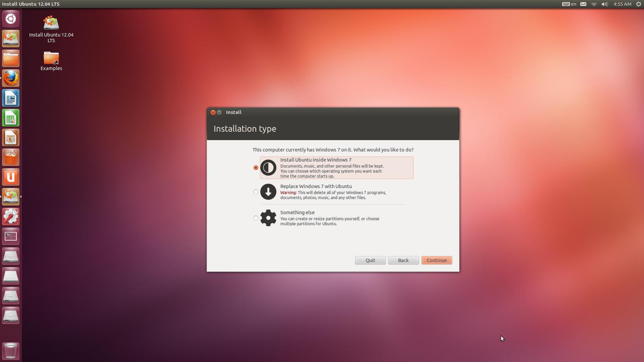The width and height of the screenshot is (644, 362).
Task: Click the 'Install Ubuntu 12.04 LTS' panel title
Action: point(31,4)
